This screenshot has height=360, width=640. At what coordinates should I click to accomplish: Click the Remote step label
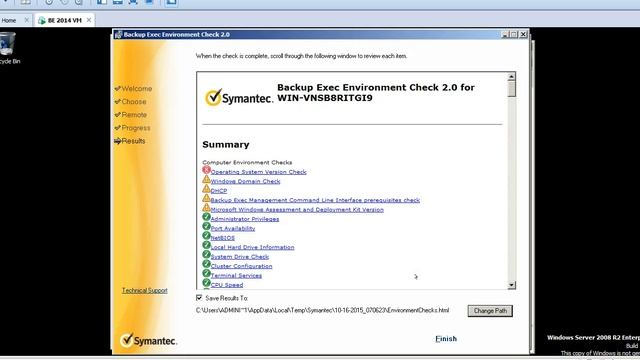click(134, 115)
